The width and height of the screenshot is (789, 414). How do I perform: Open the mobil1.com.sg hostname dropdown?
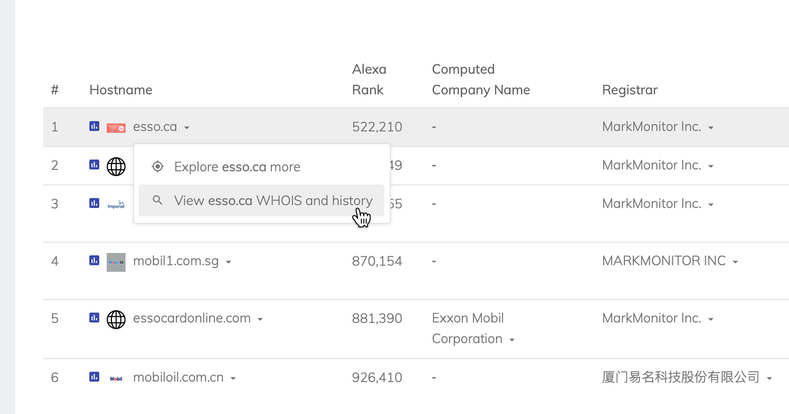pos(228,262)
